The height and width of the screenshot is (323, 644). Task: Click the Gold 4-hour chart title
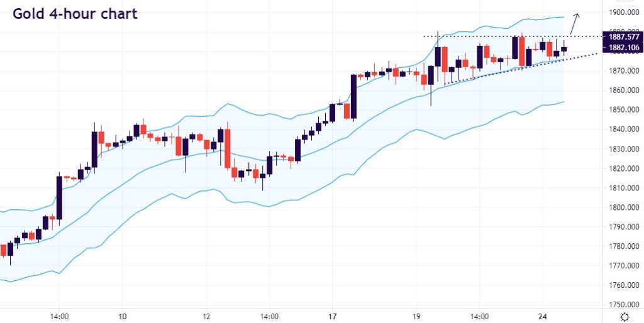click(x=75, y=14)
